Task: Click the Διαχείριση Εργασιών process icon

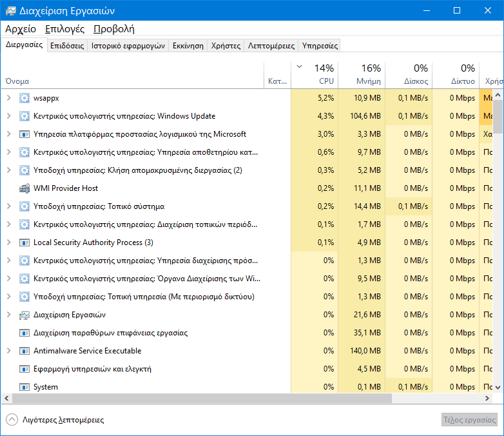Action: click(24, 315)
